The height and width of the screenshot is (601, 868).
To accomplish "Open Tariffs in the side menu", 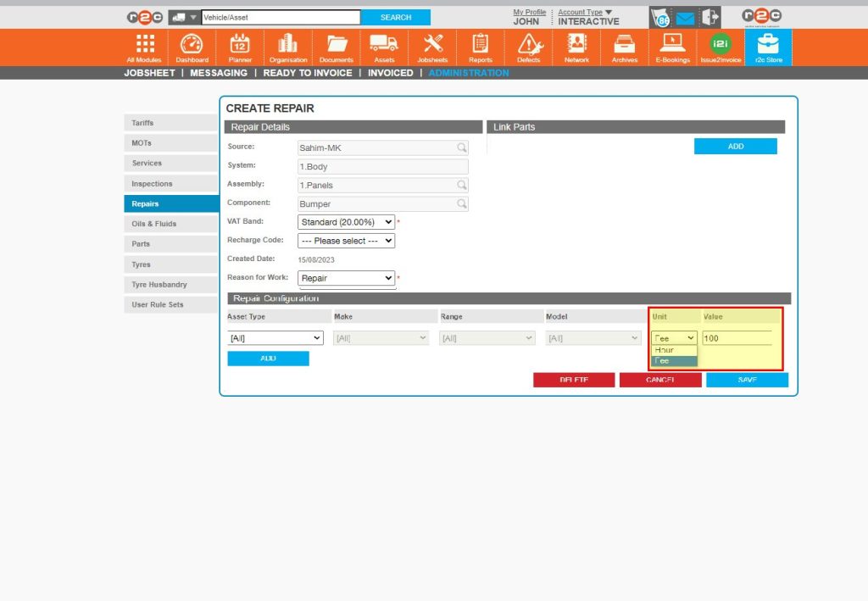I will click(x=171, y=123).
